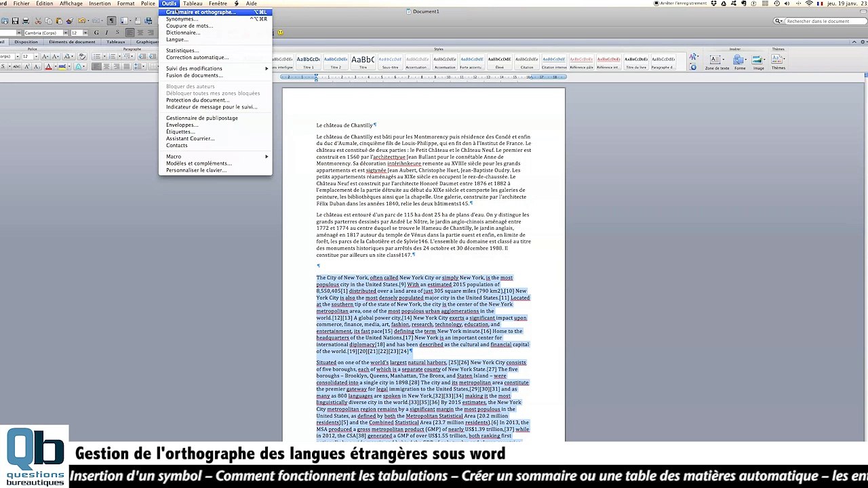Image resolution: width=868 pixels, height=488 pixels.
Task: Click the Save floppy disk icon
Action: [15, 21]
